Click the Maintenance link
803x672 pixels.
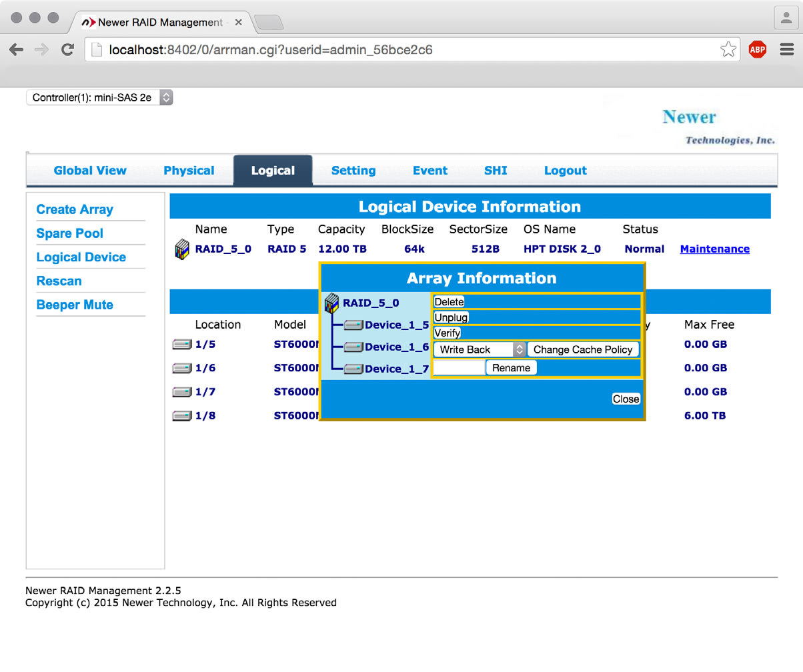coord(714,249)
